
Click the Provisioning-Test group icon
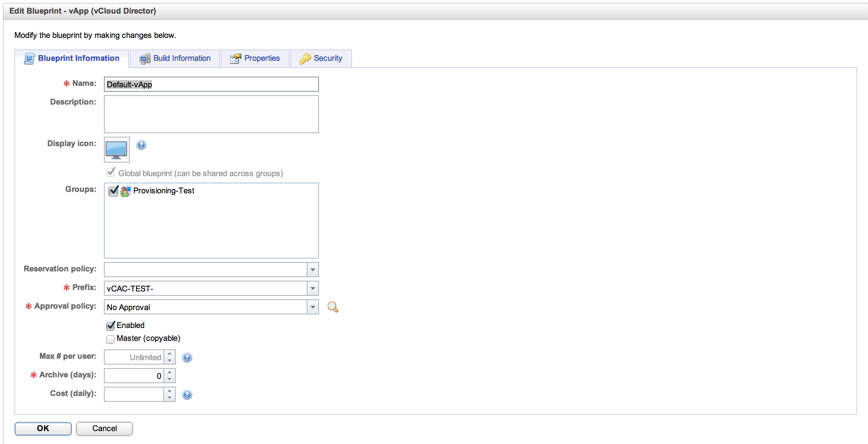(x=125, y=191)
